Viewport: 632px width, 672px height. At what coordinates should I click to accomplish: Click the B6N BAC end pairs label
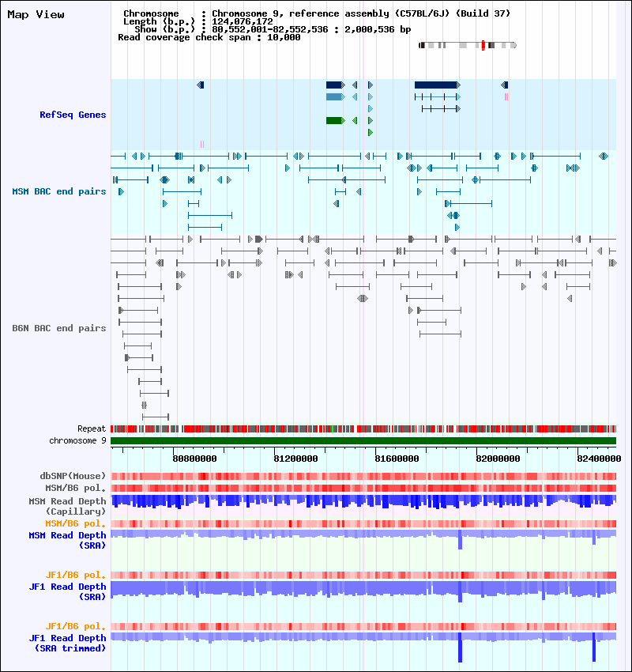(59, 328)
